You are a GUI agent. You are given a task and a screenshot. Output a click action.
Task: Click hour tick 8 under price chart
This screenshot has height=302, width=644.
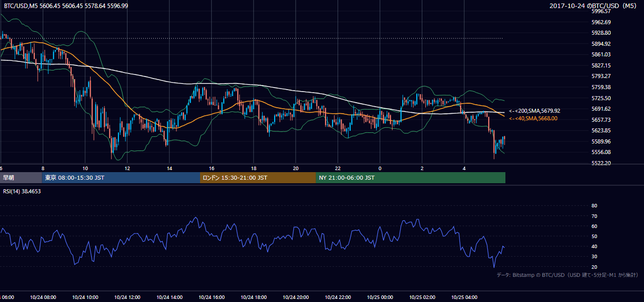[43, 169]
